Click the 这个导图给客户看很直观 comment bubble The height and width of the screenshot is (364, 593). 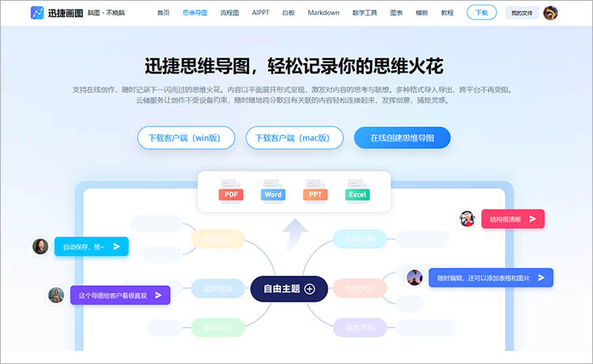[x=120, y=295]
